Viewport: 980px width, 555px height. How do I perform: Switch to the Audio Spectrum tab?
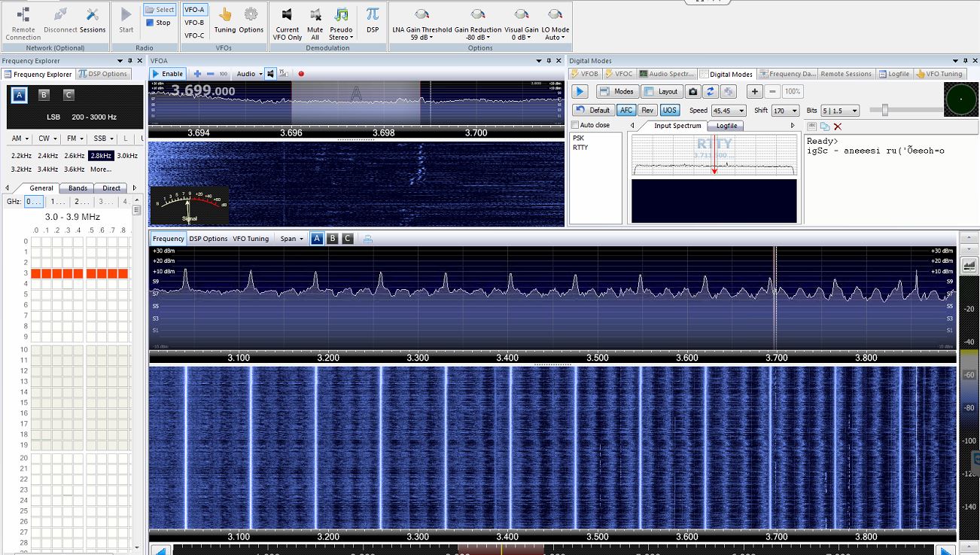coord(667,74)
